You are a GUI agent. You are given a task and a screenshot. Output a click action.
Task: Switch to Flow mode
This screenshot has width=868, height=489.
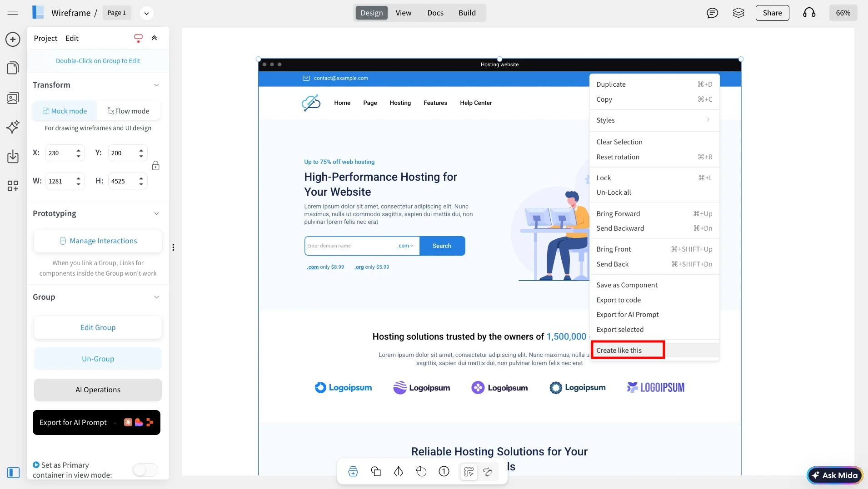(x=129, y=111)
